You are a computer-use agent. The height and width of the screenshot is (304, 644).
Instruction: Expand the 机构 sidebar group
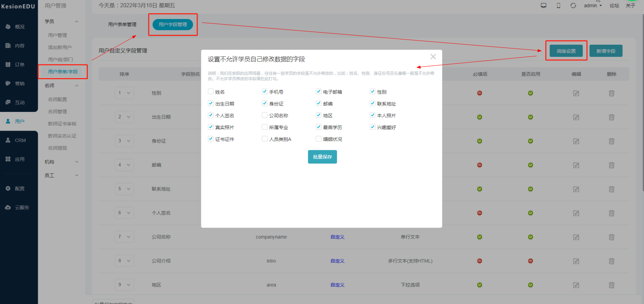(61, 162)
